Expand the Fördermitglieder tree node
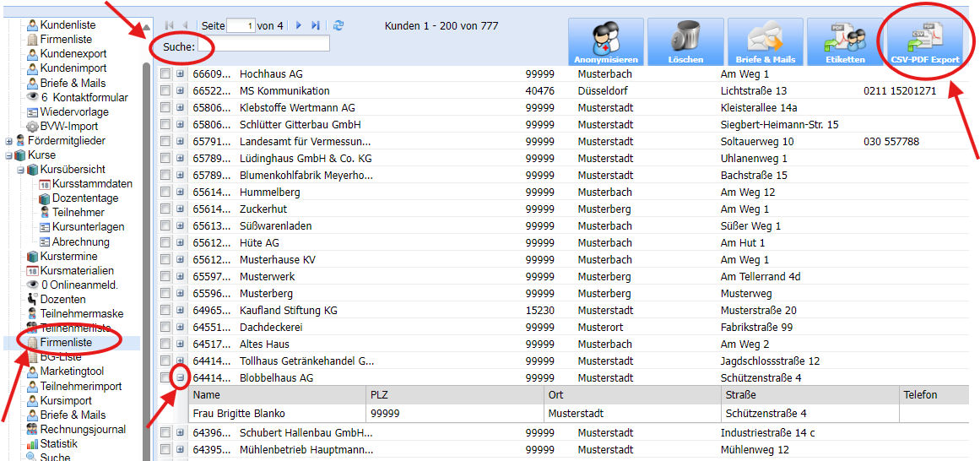980x461 pixels. tap(9, 141)
